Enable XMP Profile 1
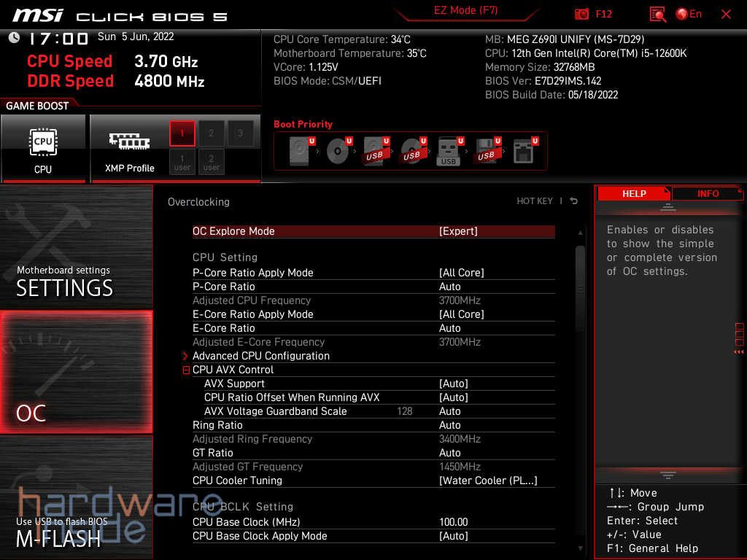 click(x=182, y=133)
